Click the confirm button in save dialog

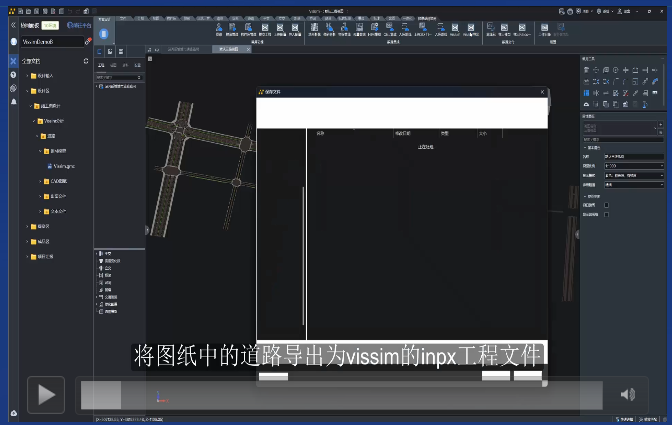pyautogui.click(x=495, y=377)
